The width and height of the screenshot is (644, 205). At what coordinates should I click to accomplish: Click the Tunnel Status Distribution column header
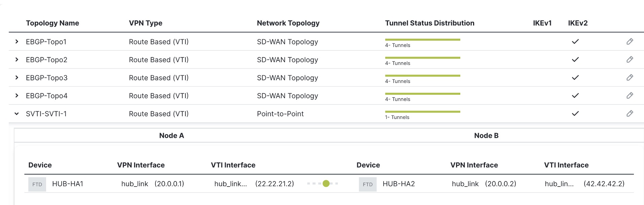tap(429, 23)
